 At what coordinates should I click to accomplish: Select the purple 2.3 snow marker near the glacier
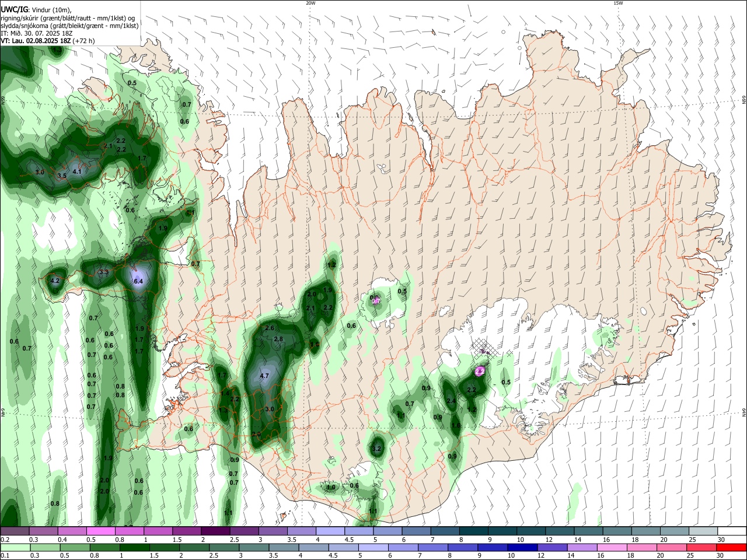pos(480,370)
